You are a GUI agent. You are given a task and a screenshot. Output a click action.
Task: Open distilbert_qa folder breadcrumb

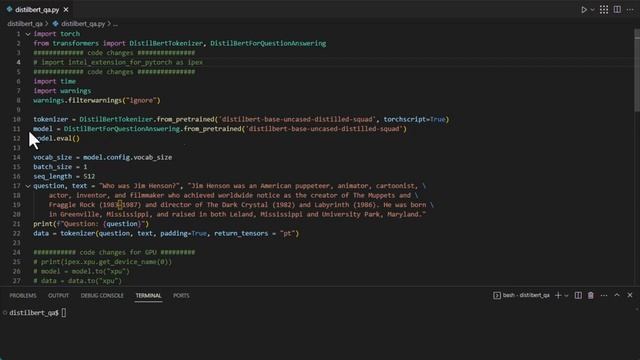click(25, 24)
